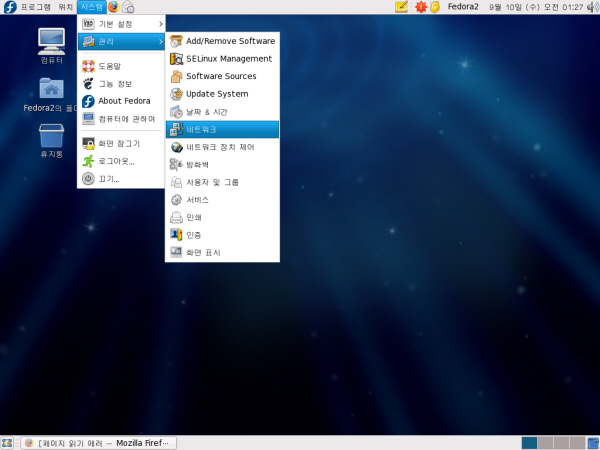Open the highlighted 네트워크 network configuration
Screen dimensions: 600x450
222,129
